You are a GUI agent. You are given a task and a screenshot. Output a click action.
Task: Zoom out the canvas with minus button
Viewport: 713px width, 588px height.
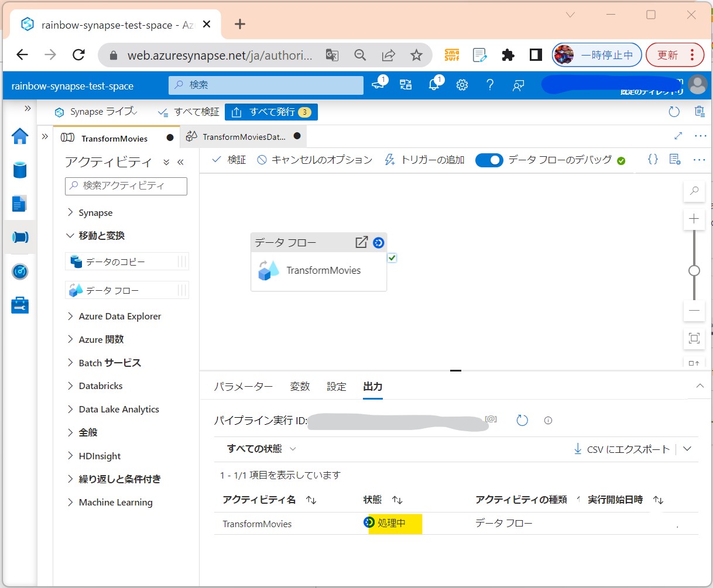[694, 310]
